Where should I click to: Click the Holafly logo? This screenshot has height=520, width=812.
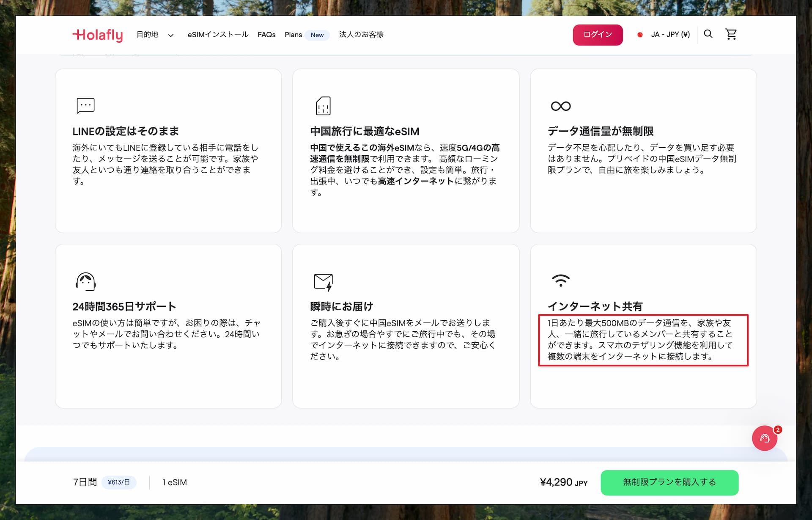point(98,35)
